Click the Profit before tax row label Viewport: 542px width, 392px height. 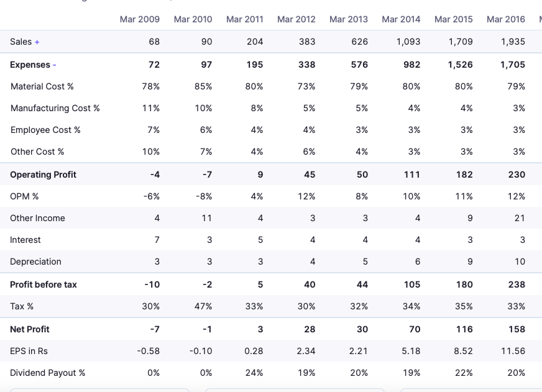(44, 285)
